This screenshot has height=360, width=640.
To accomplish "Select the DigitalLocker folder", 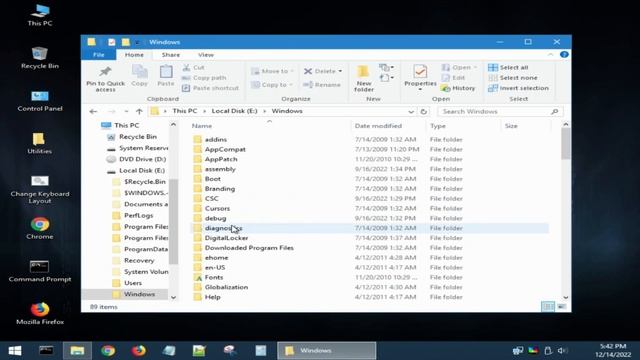I will 227,238.
